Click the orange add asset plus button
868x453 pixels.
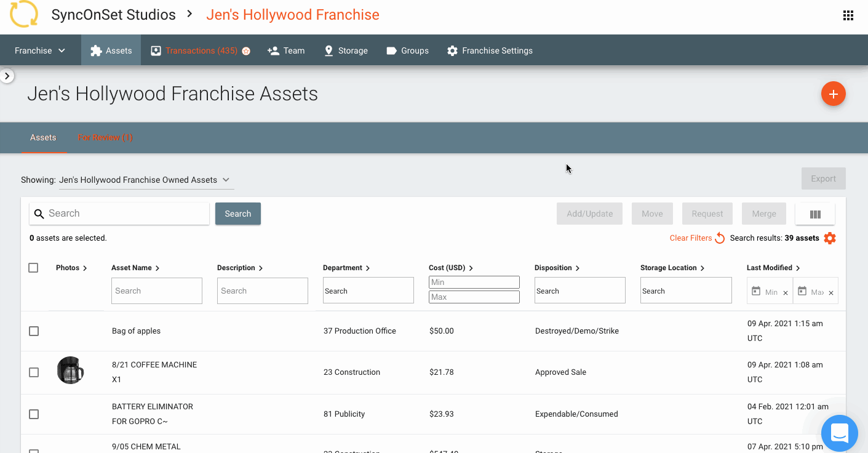834,94
